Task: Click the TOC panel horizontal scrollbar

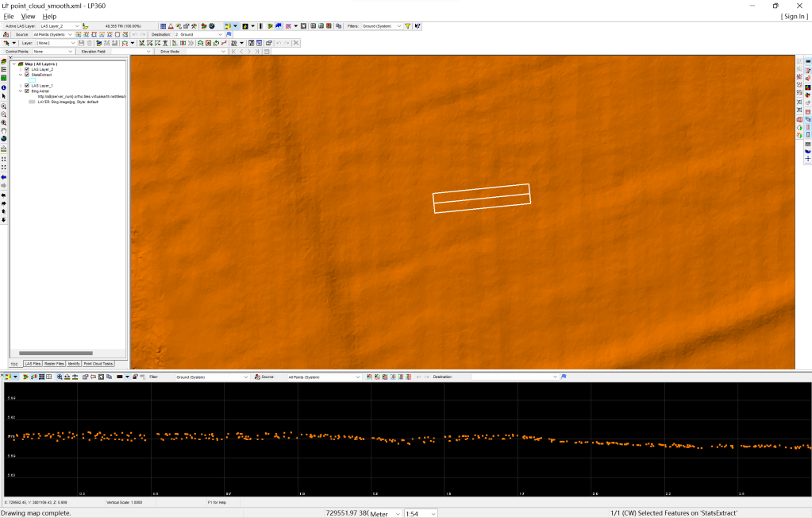Action: coord(56,353)
